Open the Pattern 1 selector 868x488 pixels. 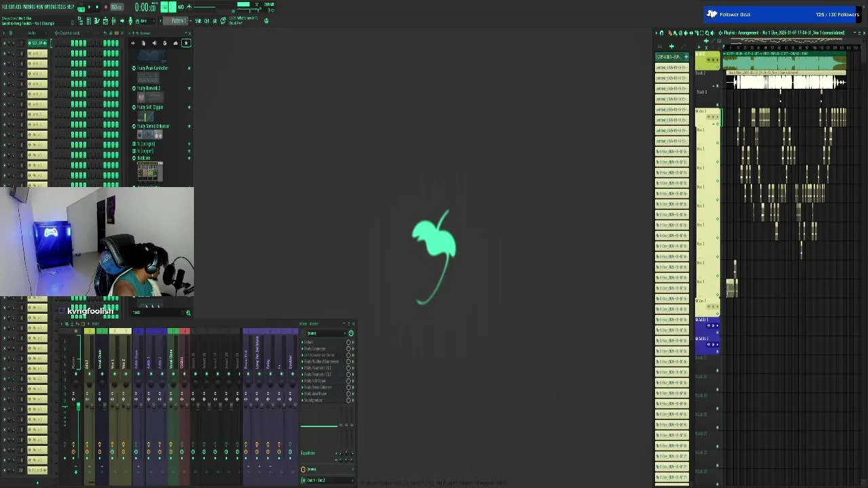(x=176, y=21)
